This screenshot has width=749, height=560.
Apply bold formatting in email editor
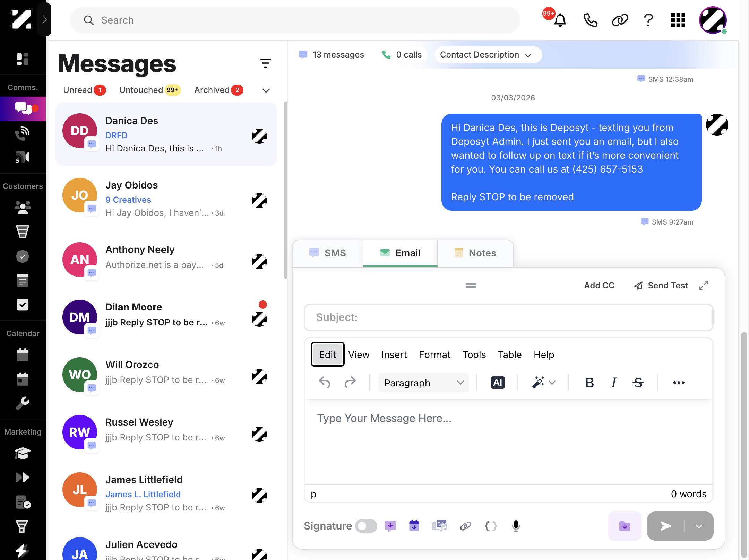click(x=589, y=383)
